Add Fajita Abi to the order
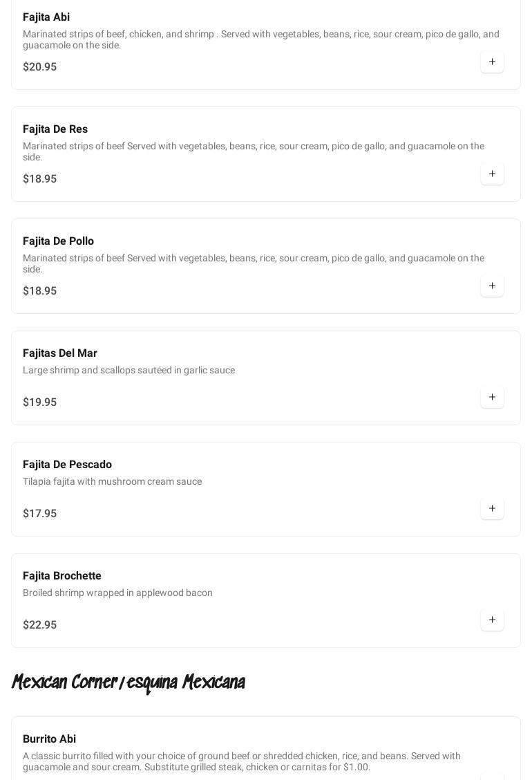The image size is (532, 780). (x=492, y=62)
